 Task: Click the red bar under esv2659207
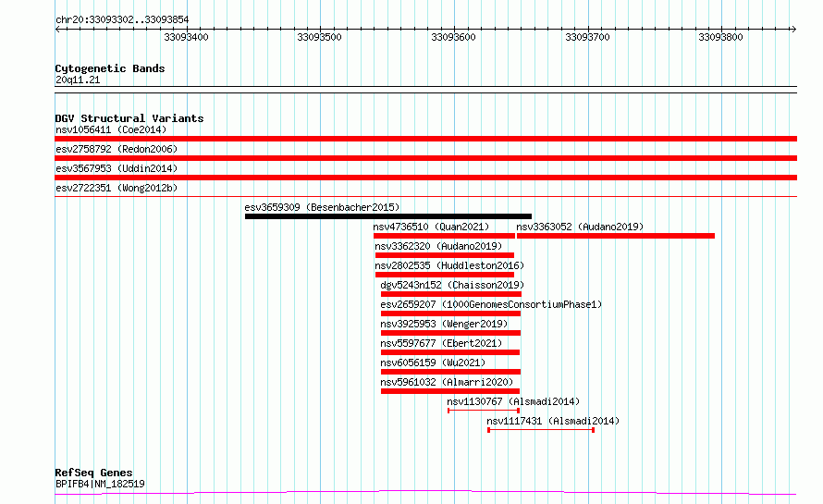coord(451,313)
